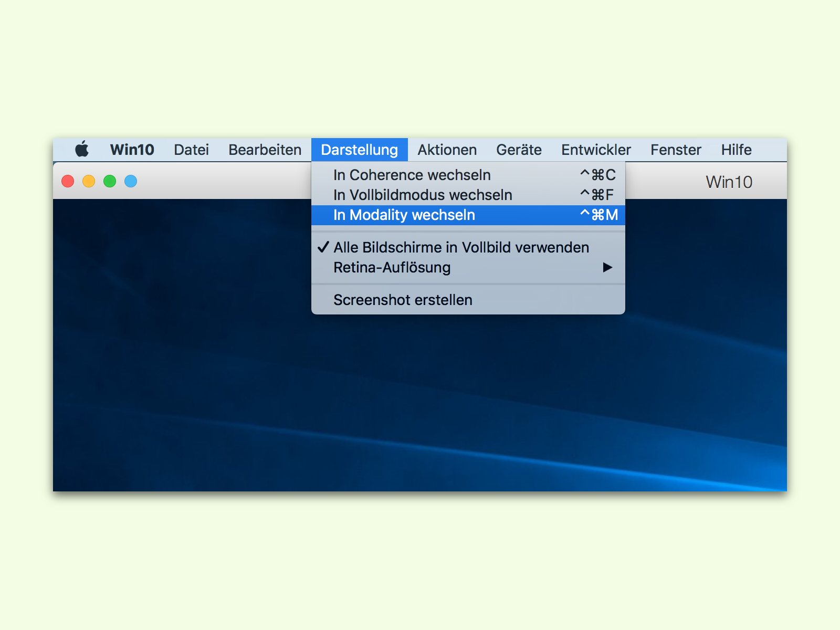Click the Win10 window title
The height and width of the screenshot is (630, 840).
tap(729, 182)
